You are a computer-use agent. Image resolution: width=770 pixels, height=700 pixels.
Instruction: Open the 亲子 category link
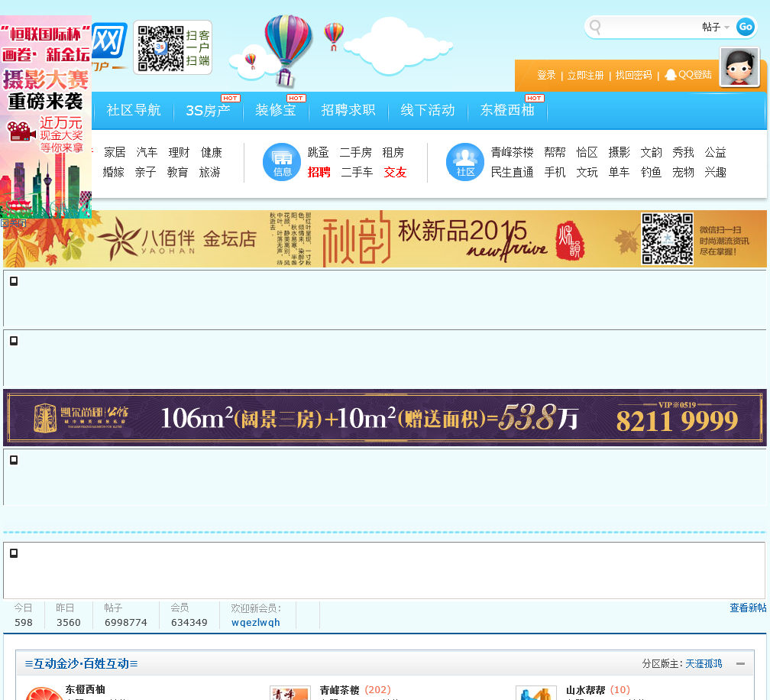coord(145,173)
